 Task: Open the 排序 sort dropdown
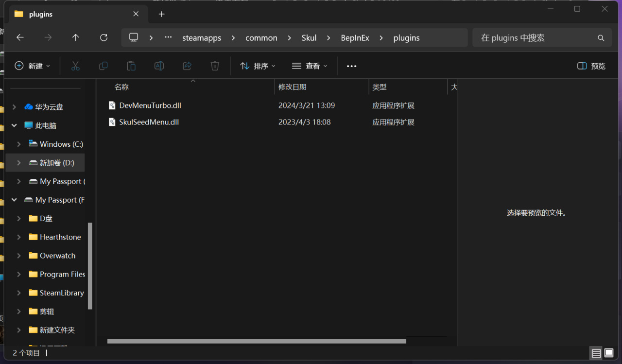point(258,66)
